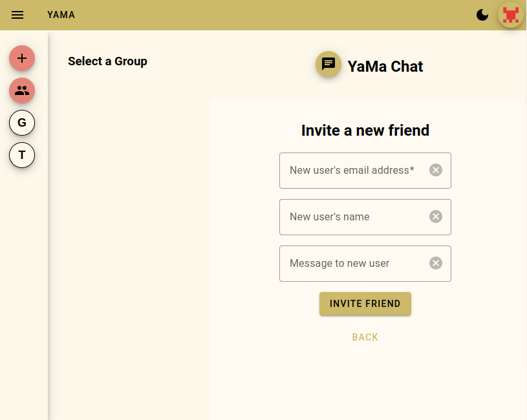Click the Select a Group heading

pos(107,61)
